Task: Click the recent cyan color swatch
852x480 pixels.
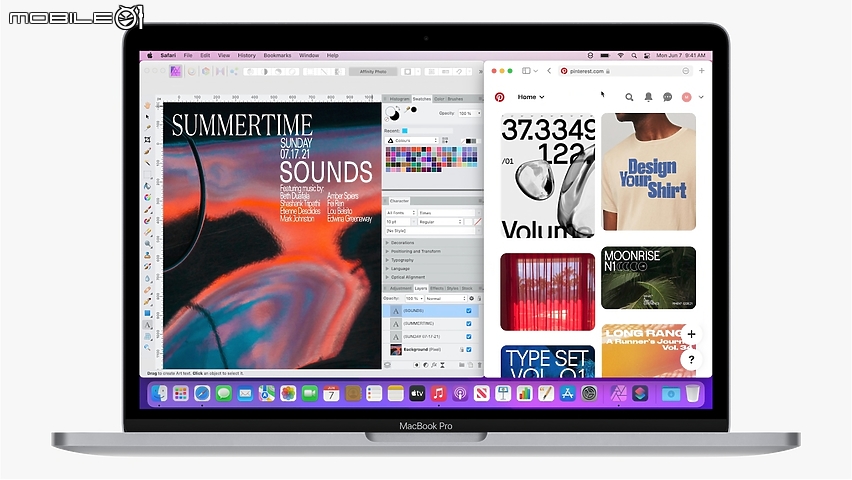Action: pos(405,131)
